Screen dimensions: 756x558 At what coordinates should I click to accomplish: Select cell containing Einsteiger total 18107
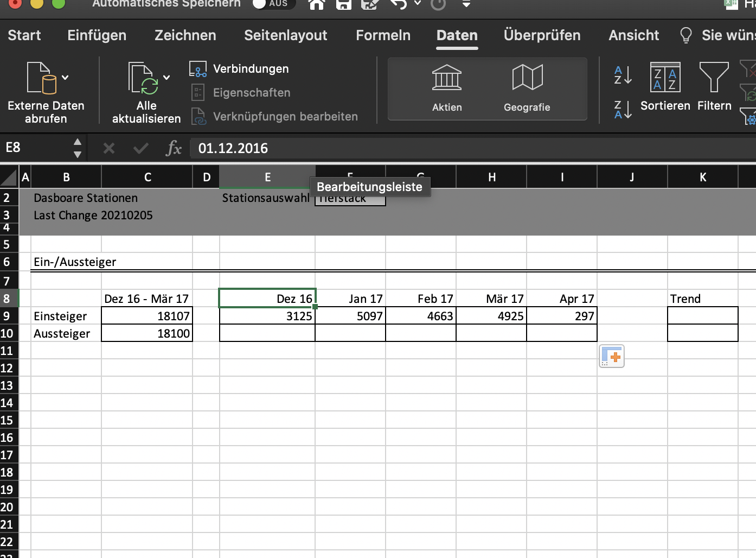pos(147,316)
